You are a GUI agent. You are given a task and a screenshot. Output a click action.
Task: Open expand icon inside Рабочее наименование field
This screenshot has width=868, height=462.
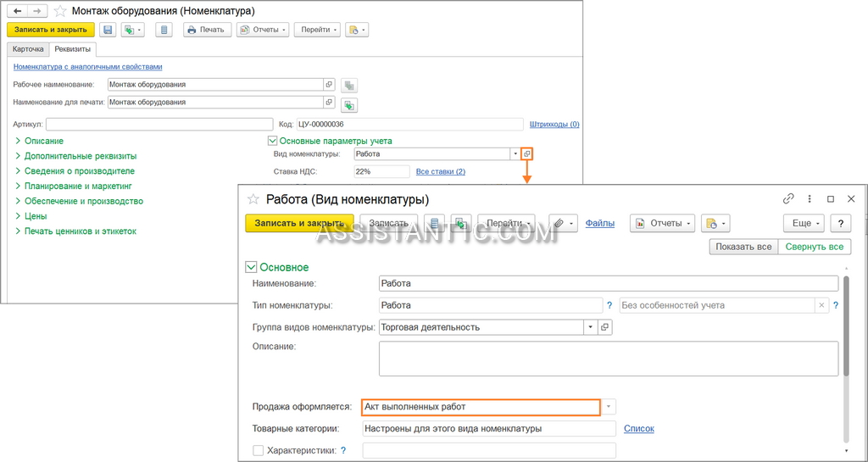[329, 85]
